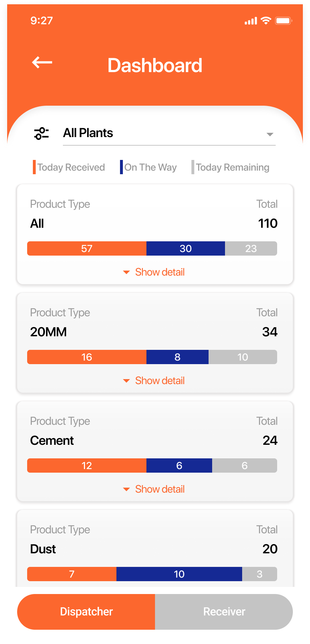Expand Show detail for 20MM product
The image size is (310, 644).
[154, 381]
